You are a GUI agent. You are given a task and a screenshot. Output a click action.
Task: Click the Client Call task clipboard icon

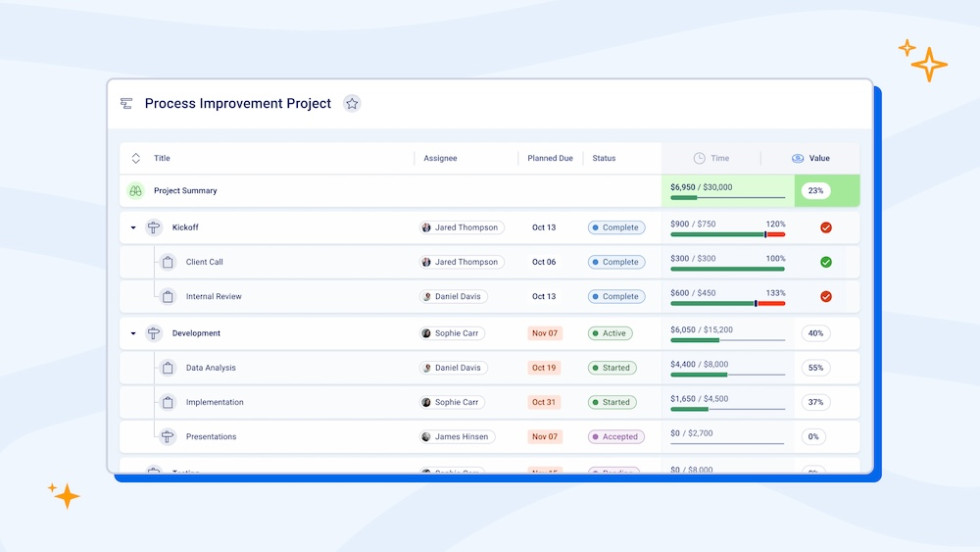(x=168, y=262)
